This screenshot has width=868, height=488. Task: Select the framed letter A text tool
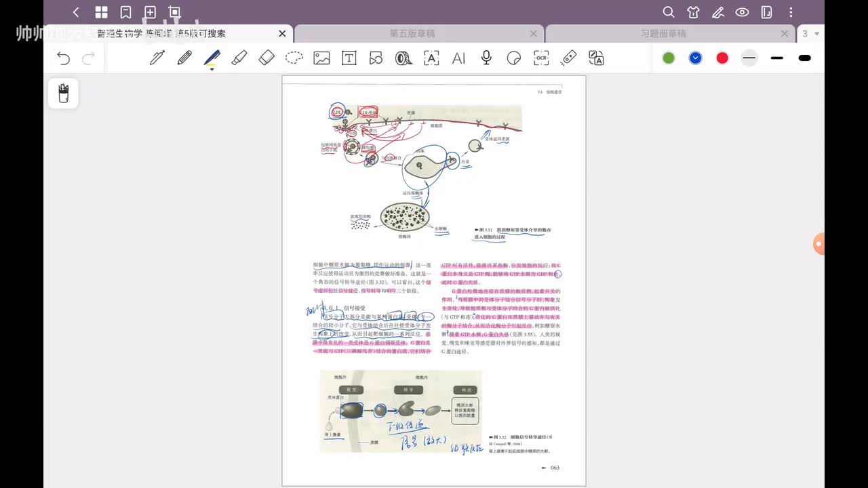coord(431,58)
